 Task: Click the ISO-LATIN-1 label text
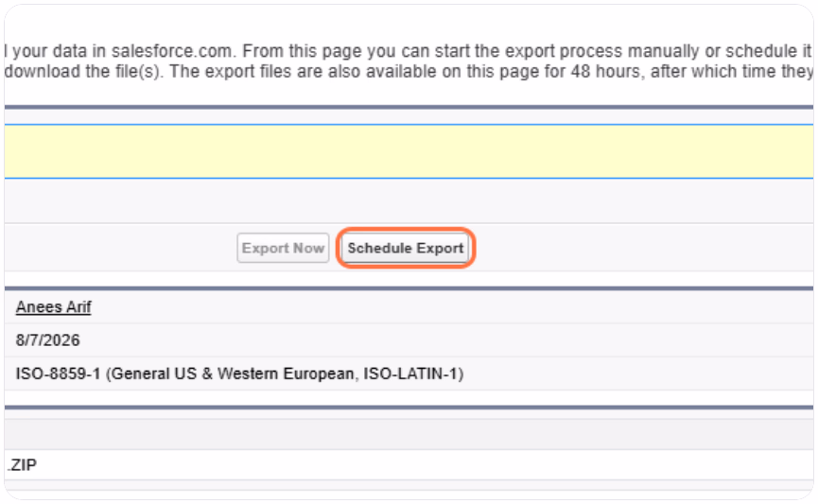410,374
